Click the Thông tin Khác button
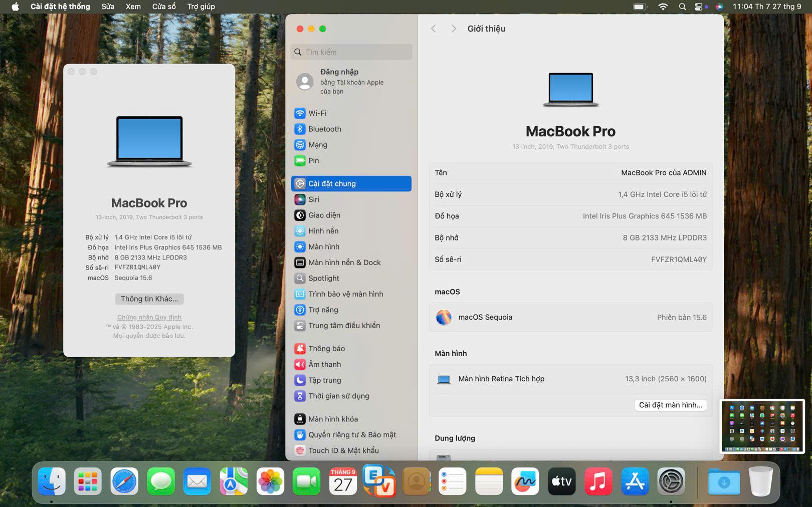Image resolution: width=812 pixels, height=507 pixels. [x=149, y=299]
